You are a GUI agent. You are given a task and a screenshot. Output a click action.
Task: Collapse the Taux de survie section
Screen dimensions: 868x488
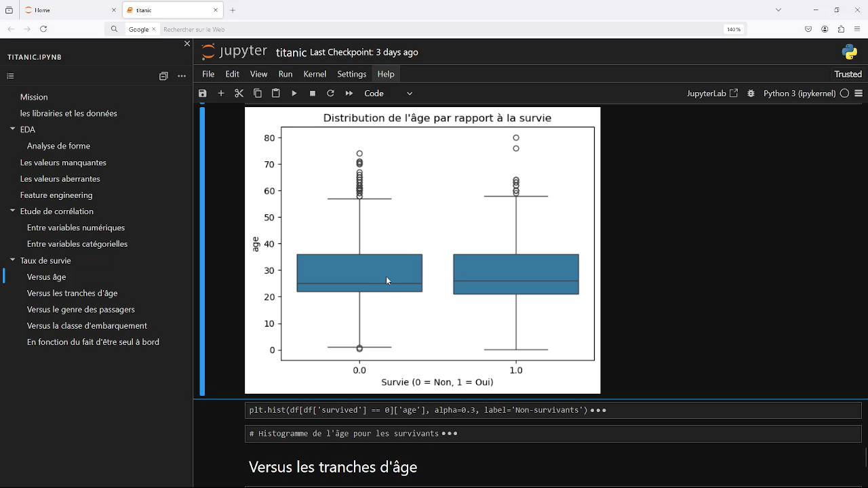coord(11,260)
